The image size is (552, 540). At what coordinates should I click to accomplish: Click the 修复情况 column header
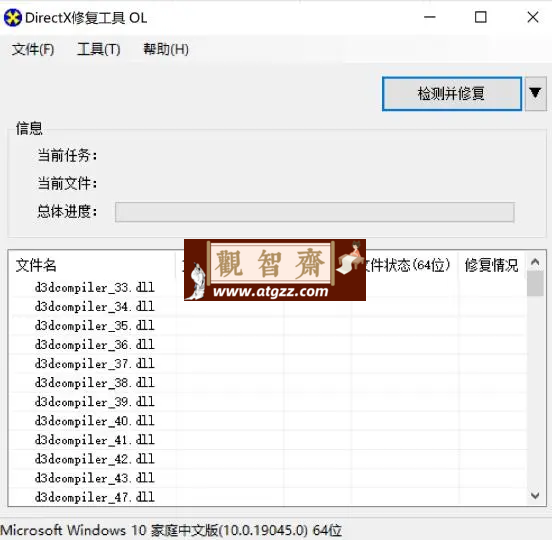491,265
